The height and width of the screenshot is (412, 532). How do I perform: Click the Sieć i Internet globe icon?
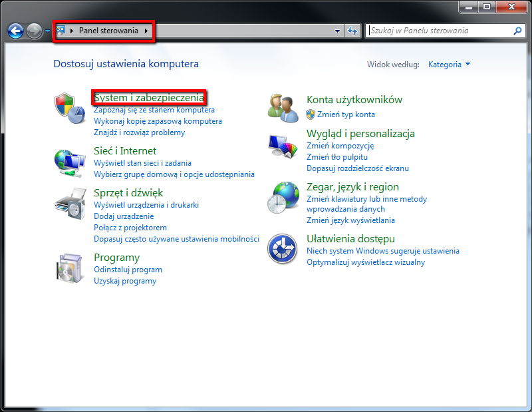click(x=70, y=163)
